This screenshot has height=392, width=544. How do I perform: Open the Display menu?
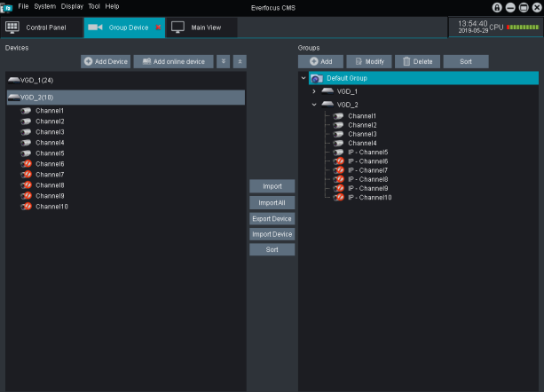click(72, 6)
